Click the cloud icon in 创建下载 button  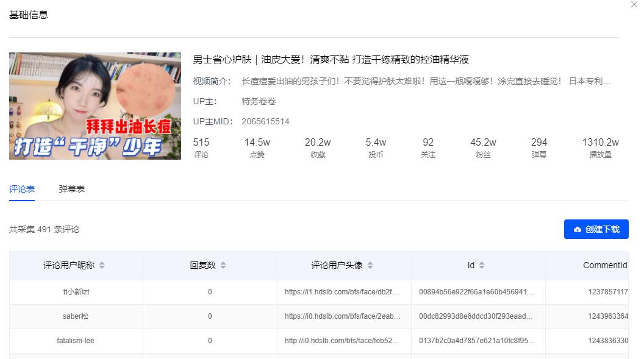click(578, 229)
